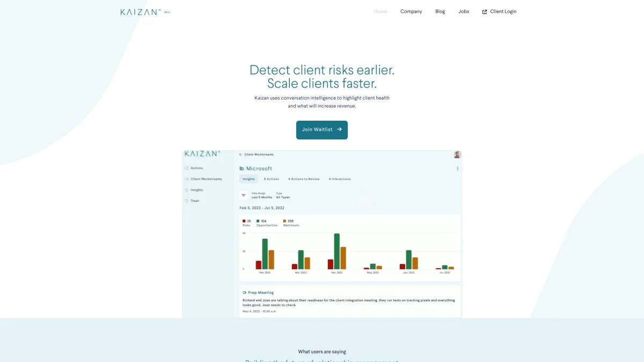644x362 pixels.
Task: Click the user avatar in dashboard preview
Action: pyautogui.click(x=457, y=154)
